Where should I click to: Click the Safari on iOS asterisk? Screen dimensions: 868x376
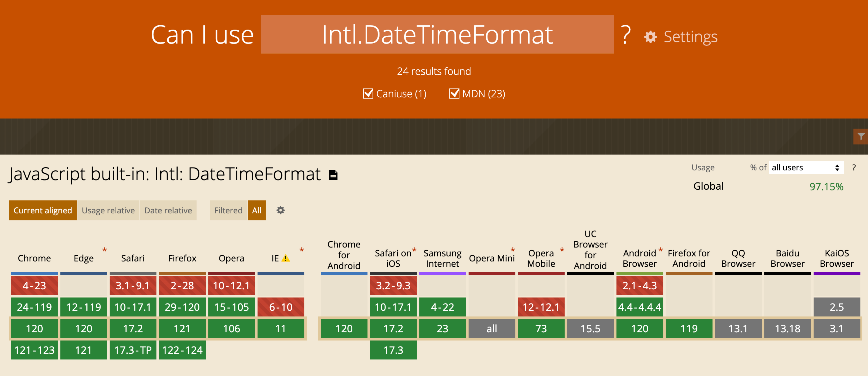tap(414, 250)
